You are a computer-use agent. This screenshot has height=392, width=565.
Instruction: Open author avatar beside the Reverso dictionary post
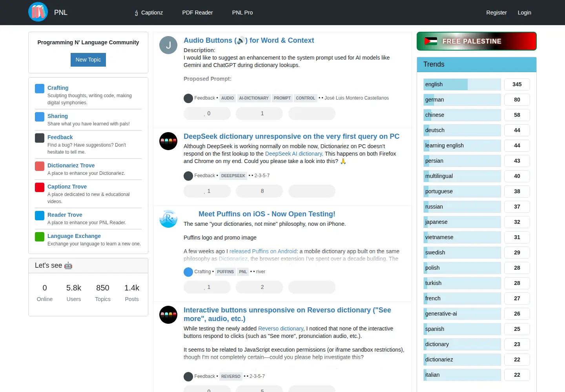(168, 315)
